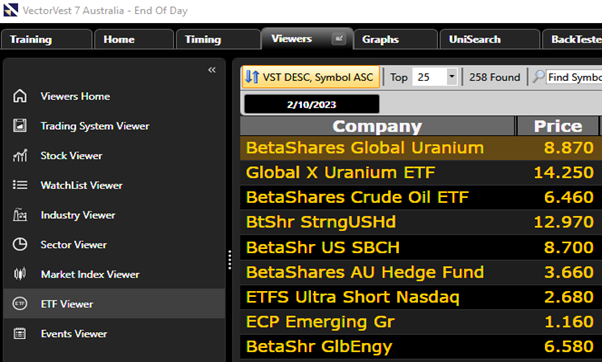602x362 pixels.
Task: Click the Viewers Home house icon
Action: coord(20,96)
